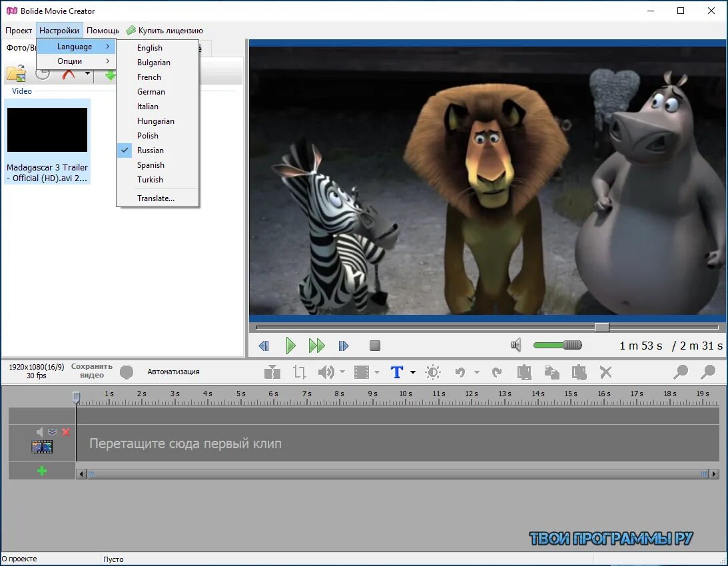Mute preview using speaker icon

point(516,345)
